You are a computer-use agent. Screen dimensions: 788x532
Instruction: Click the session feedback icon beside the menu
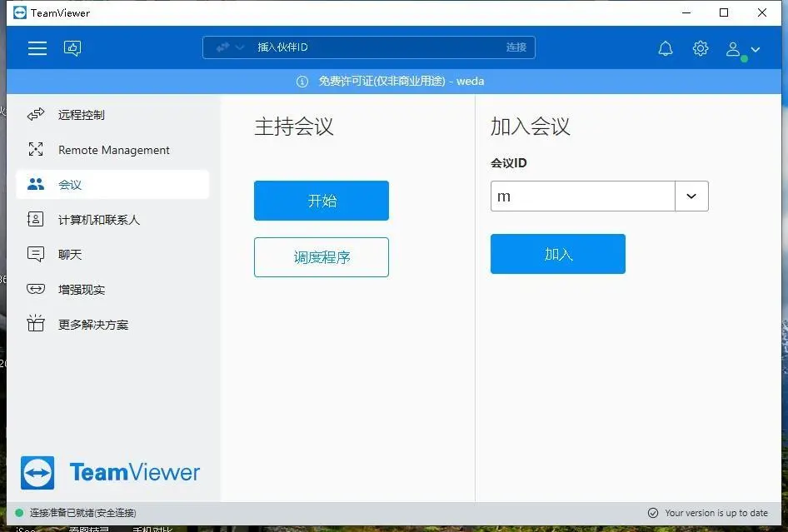[72, 47]
